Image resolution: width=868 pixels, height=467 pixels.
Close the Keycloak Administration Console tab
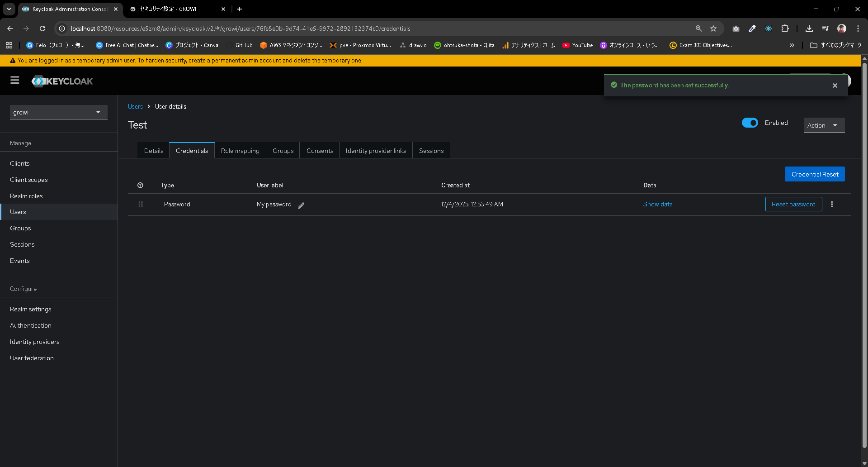pos(116,9)
